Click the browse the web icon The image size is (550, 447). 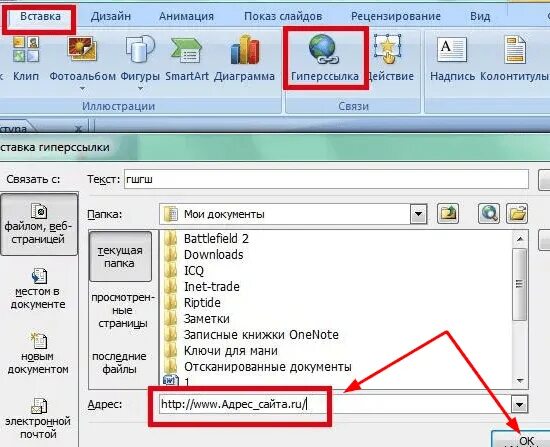click(x=489, y=213)
